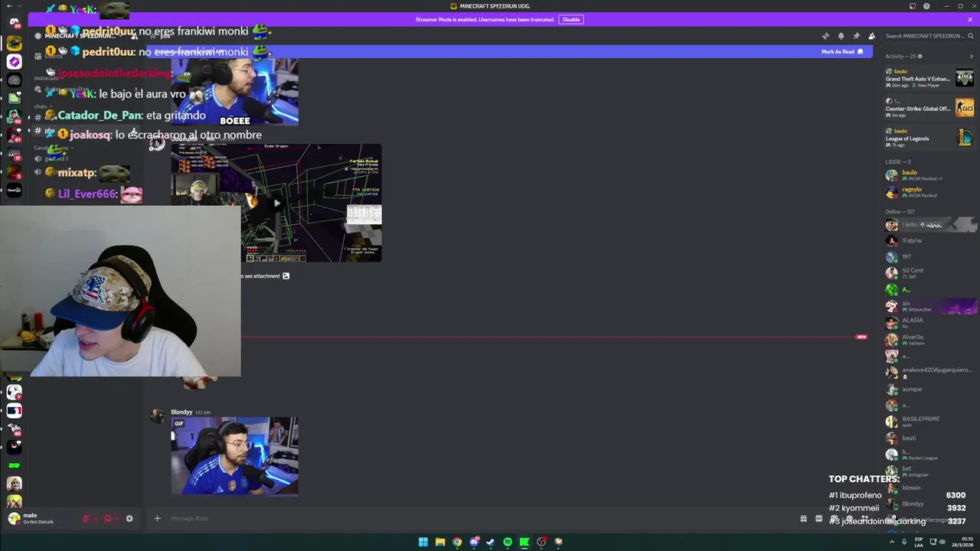980x551 pixels.
Task: Open the plus attach button in message bar
Action: point(157,518)
